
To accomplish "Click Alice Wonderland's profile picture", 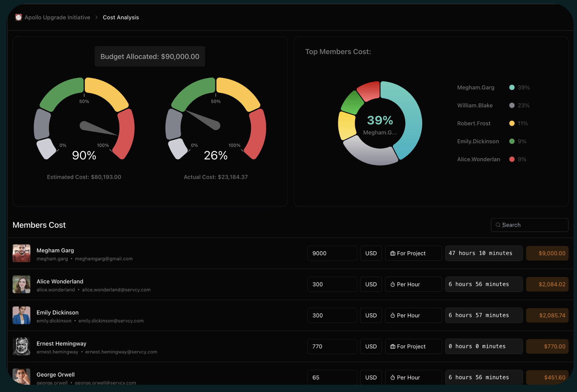I will [x=21, y=284].
